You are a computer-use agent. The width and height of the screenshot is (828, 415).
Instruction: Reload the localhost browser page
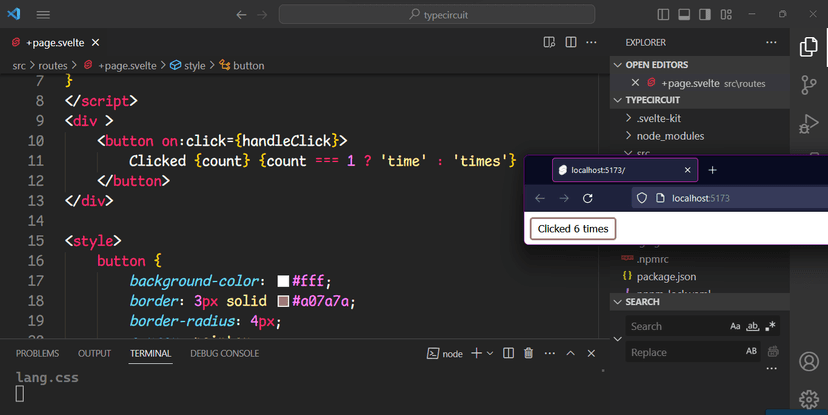coord(588,198)
